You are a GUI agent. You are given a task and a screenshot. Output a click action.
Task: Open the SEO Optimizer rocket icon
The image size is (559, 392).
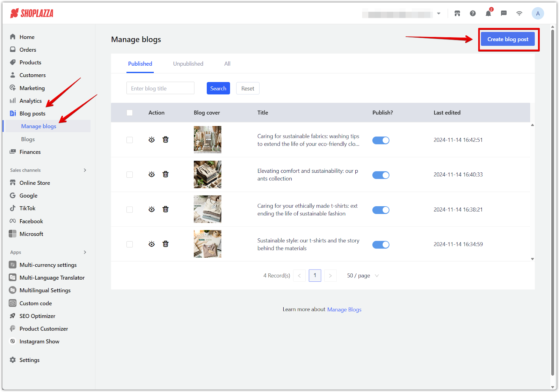[13, 316]
